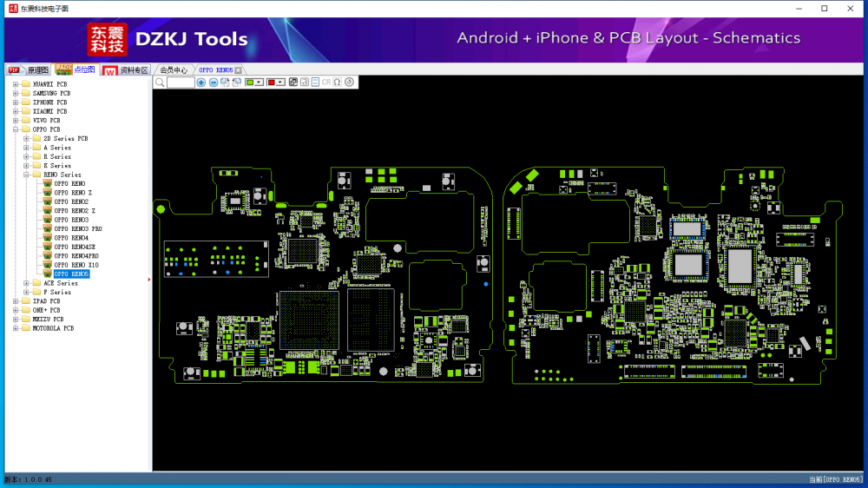Open the OPPO RENO4 board file
The height and width of the screenshot is (488, 868).
pyautogui.click(x=71, y=238)
